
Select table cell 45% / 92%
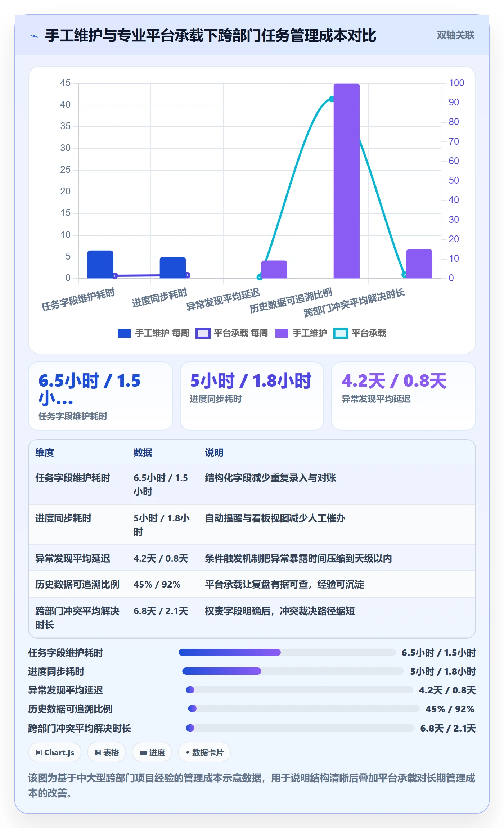tap(157, 584)
